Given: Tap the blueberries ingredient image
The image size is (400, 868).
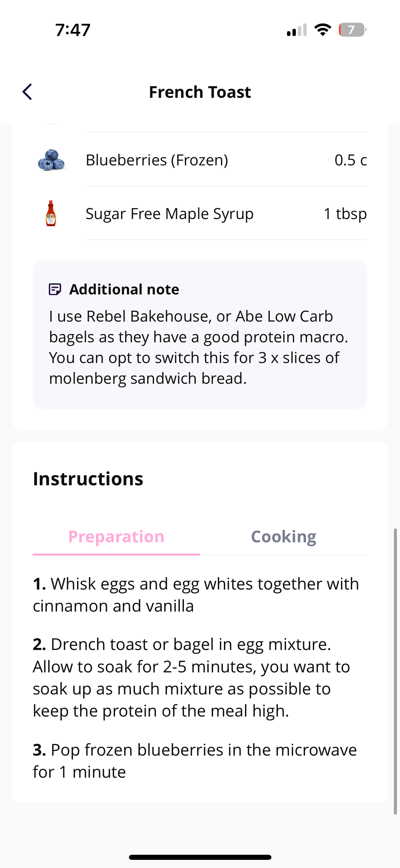Looking at the screenshot, I should pyautogui.click(x=51, y=160).
